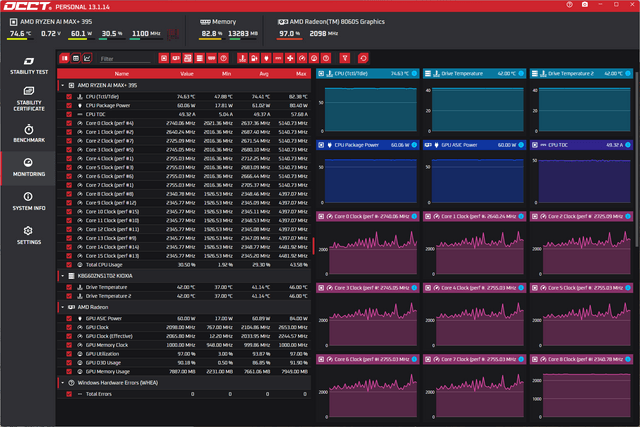Image resolution: width=640 pixels, height=427 pixels.
Task: Select the GPU Clock (Effective) row
Action: pyautogui.click(x=184, y=336)
